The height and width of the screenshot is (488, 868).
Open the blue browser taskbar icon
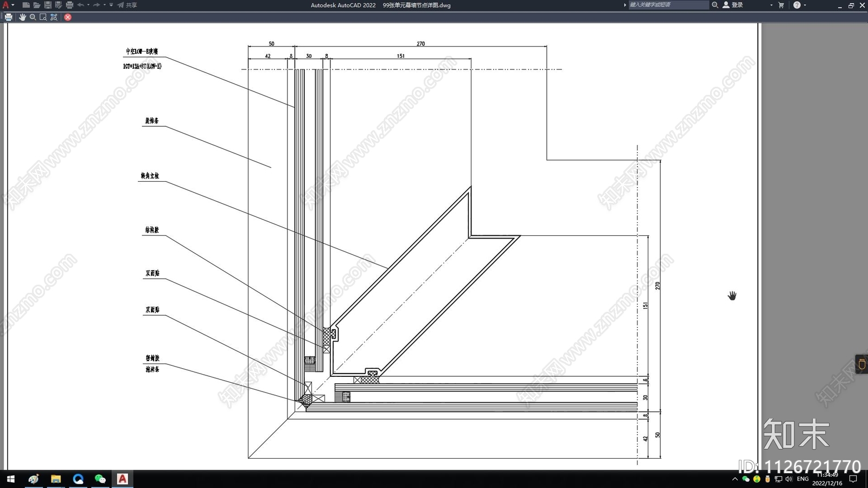click(x=78, y=479)
